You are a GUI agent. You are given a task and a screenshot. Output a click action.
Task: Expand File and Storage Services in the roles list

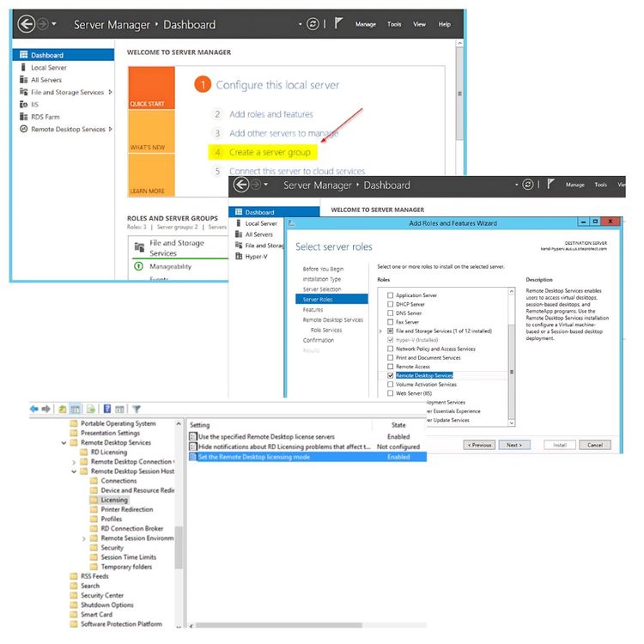[380, 331]
